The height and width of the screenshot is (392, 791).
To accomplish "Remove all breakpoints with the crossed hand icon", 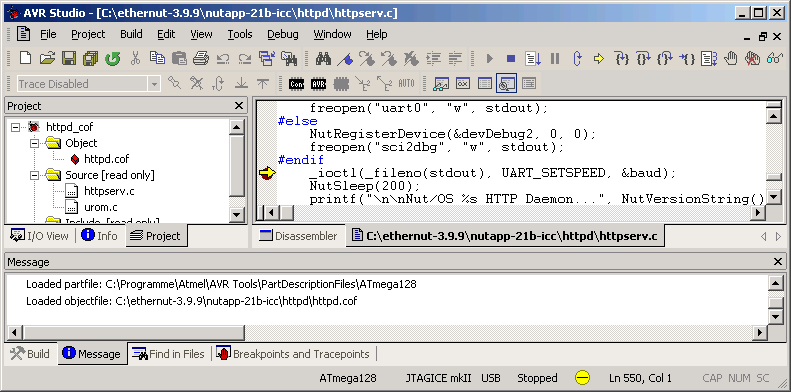I will point(752,59).
